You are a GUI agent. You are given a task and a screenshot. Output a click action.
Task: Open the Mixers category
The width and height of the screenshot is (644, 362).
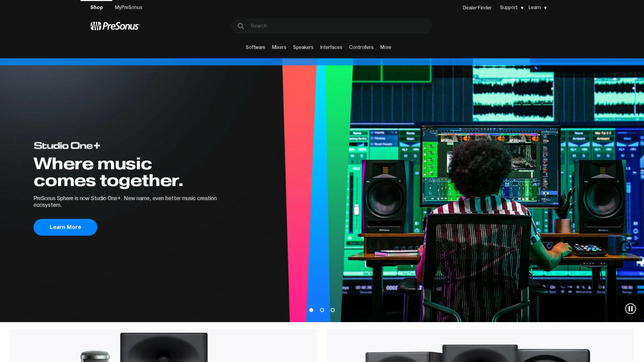pyautogui.click(x=279, y=47)
